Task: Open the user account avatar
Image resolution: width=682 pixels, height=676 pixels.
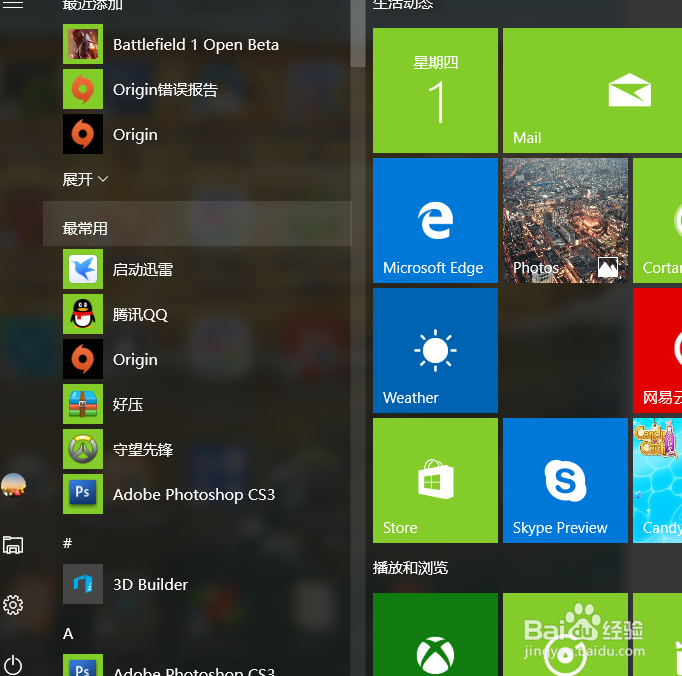Action: (13, 485)
